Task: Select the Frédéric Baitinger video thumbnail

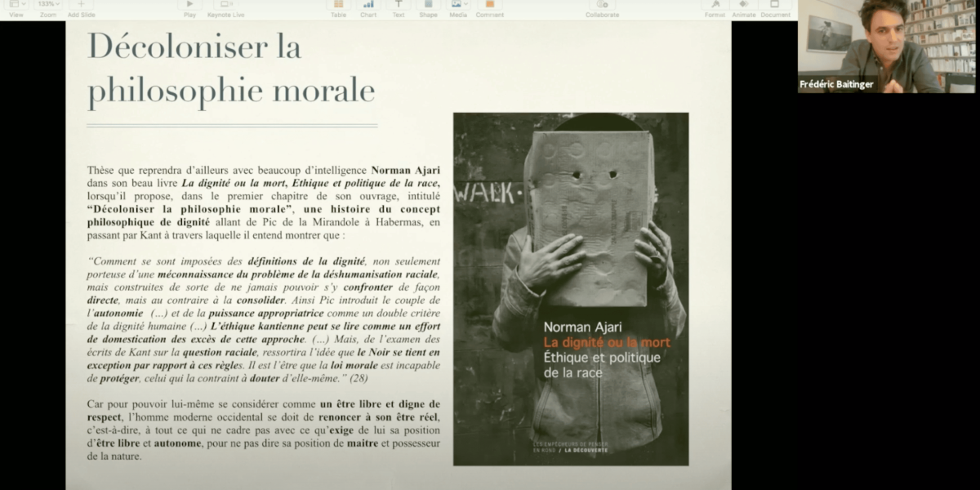Action: [x=888, y=47]
